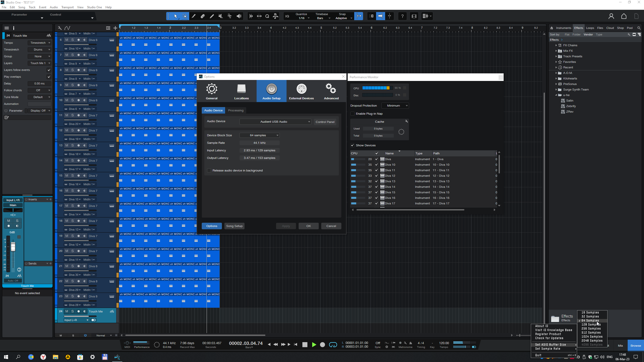644x362 pixels.
Task: Select the Eraser tool in toolbar
Action: click(203, 16)
